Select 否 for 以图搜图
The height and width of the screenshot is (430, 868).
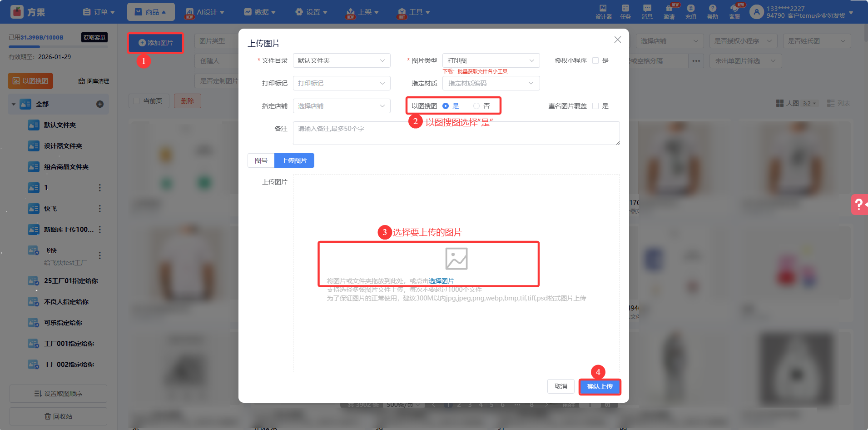click(x=476, y=106)
